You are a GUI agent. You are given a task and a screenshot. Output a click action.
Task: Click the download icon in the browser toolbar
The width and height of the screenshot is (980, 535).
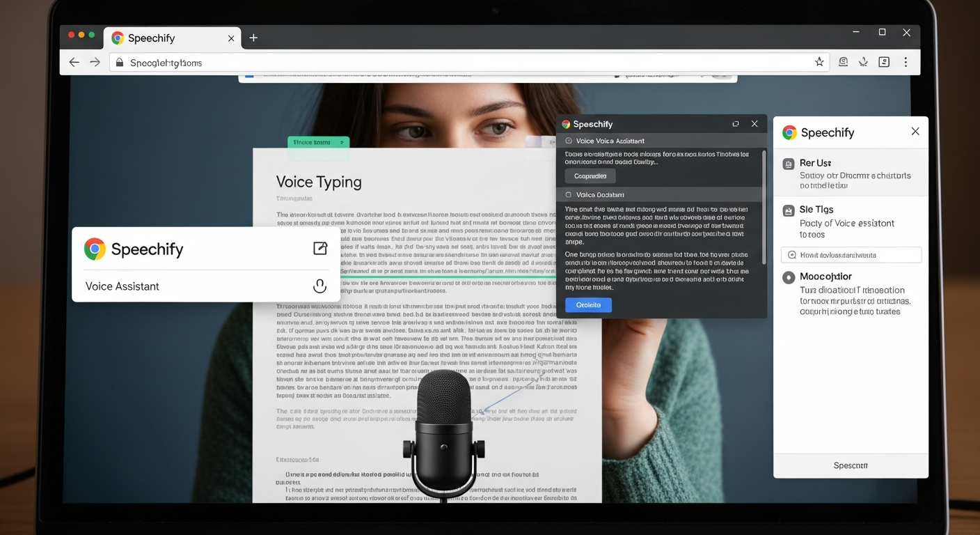[863, 62]
